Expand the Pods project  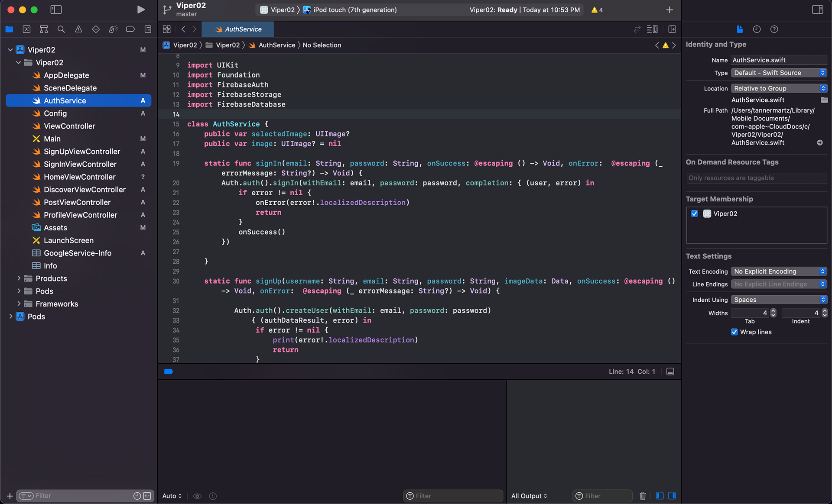tap(10, 317)
